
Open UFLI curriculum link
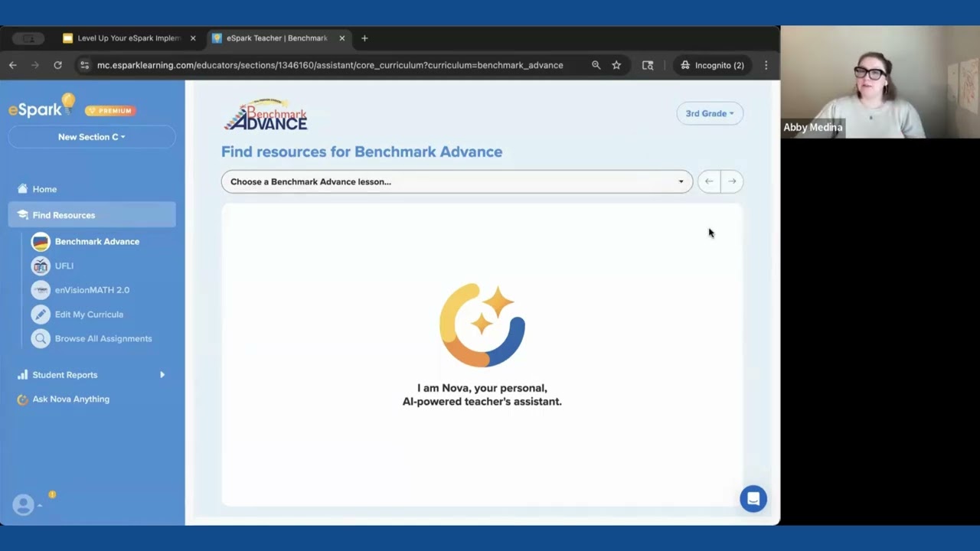[64, 266]
